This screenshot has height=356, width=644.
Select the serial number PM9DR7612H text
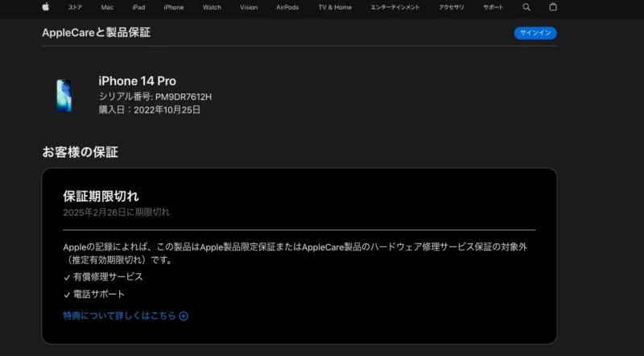pos(184,97)
